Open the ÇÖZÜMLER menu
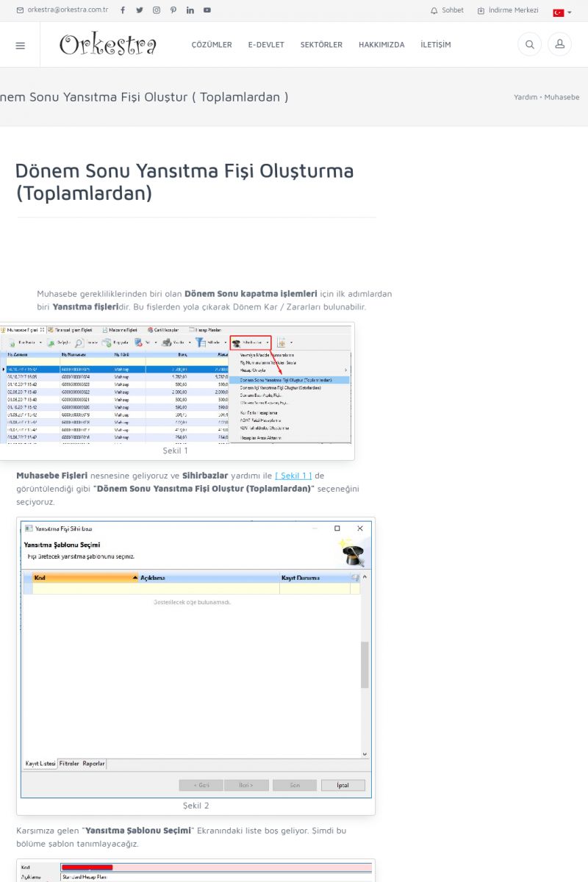Image resolution: width=588 pixels, height=882 pixels. [x=212, y=45]
